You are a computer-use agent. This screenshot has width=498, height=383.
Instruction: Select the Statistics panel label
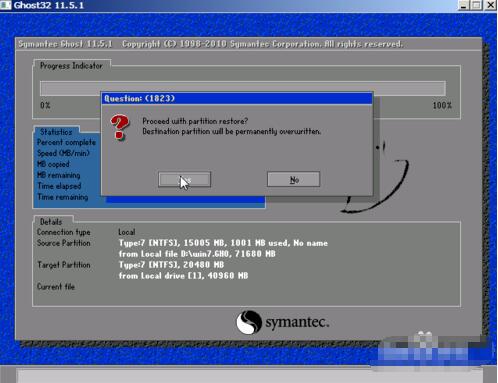point(56,132)
